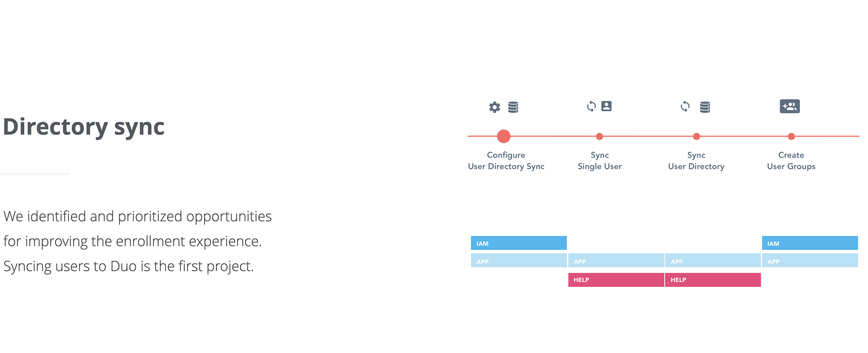
Task: Click the HELP bar under Sync User Directory
Action: tap(713, 280)
